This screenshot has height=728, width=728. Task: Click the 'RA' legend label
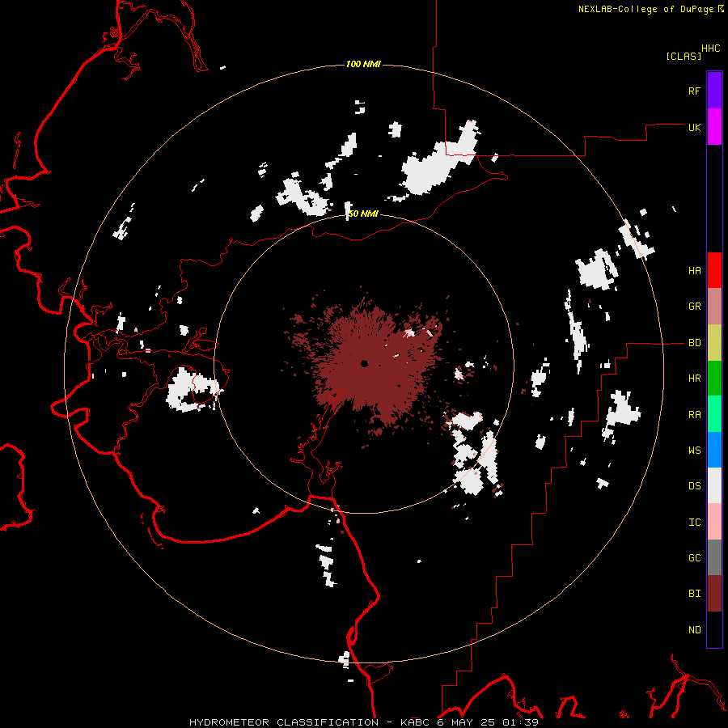[694, 415]
